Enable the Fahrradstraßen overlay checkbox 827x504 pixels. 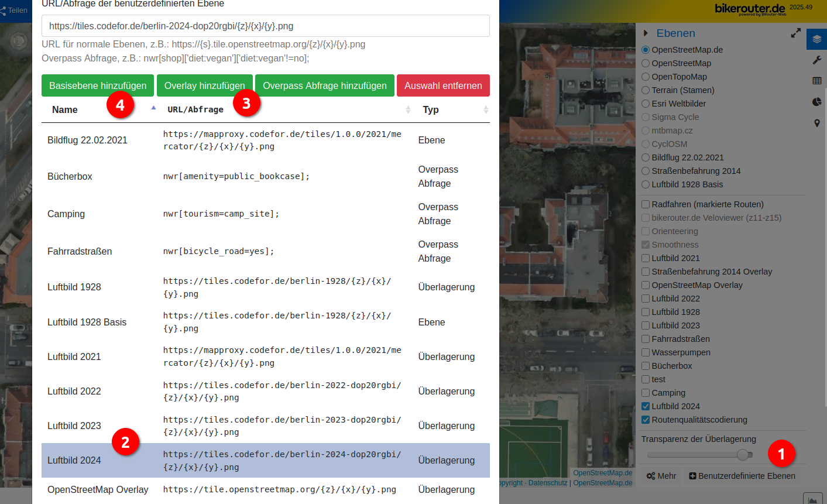pyautogui.click(x=646, y=339)
